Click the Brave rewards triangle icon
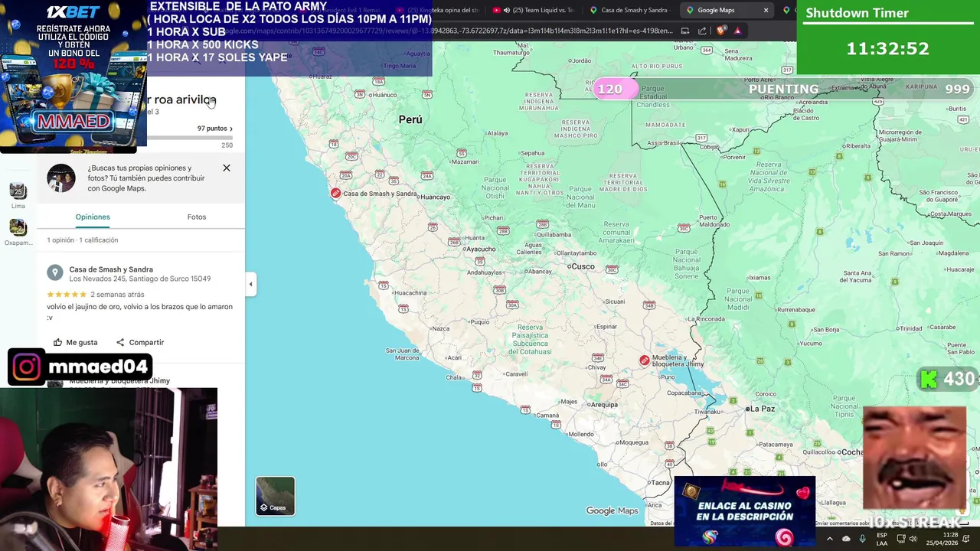The height and width of the screenshot is (551, 980). coord(737,31)
